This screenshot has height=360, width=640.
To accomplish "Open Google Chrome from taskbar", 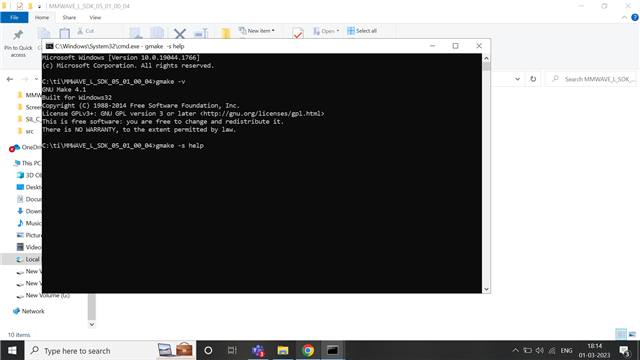I will tap(308, 350).
